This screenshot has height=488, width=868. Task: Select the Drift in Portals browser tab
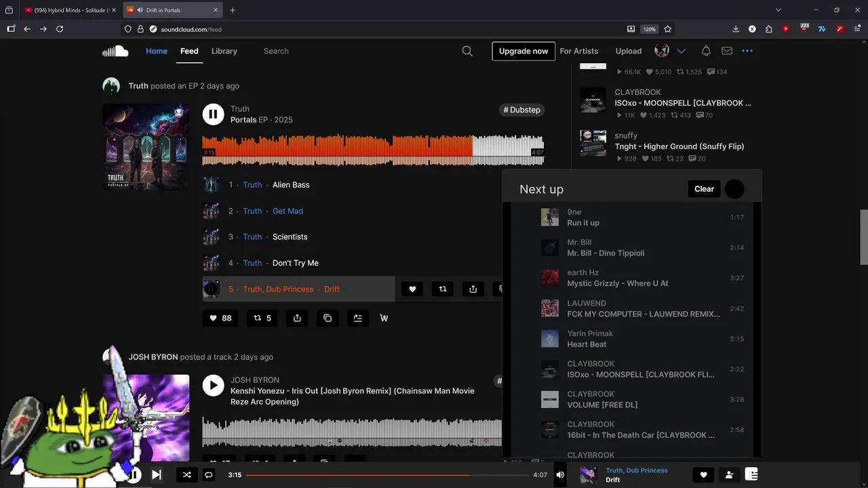(172, 10)
